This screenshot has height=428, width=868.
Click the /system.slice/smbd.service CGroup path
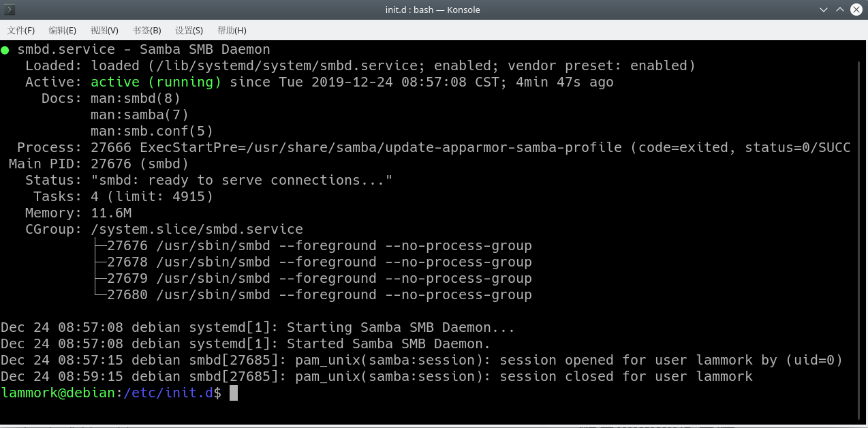(x=196, y=229)
